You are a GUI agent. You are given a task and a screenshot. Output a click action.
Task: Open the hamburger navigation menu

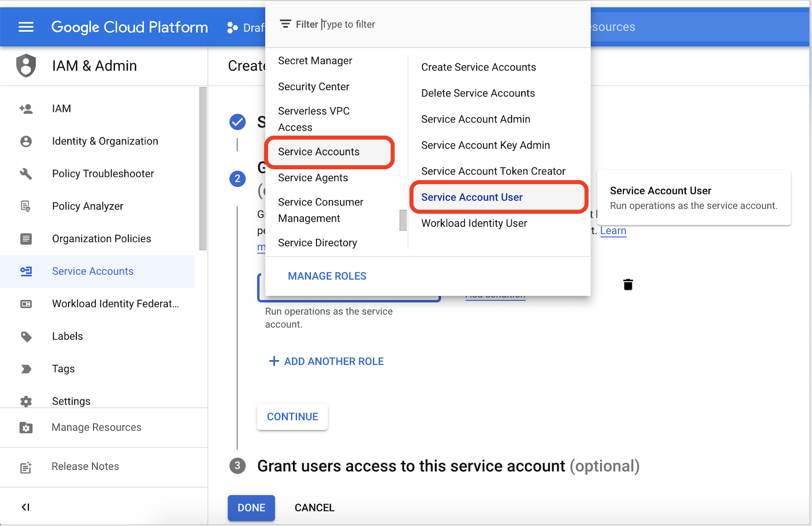[x=26, y=27]
